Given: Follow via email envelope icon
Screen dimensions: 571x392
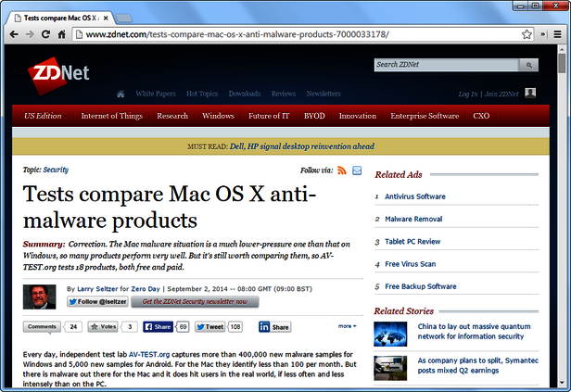Looking at the screenshot, I should click(x=357, y=171).
